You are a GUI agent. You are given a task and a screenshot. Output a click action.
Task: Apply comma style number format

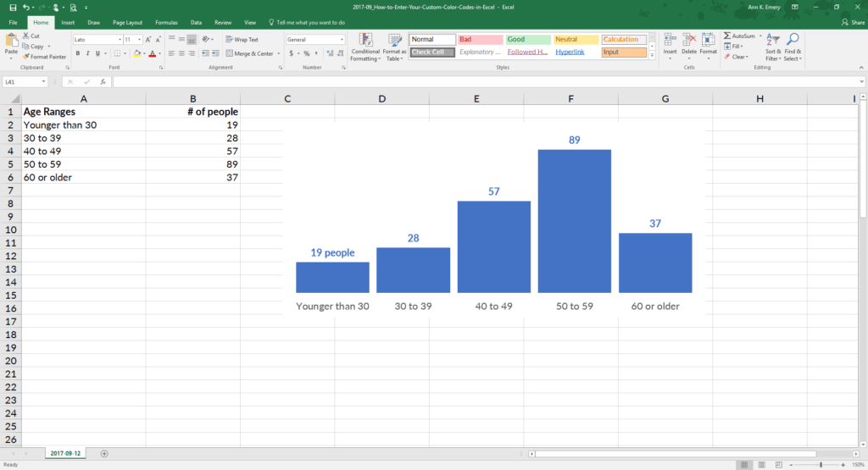point(316,53)
